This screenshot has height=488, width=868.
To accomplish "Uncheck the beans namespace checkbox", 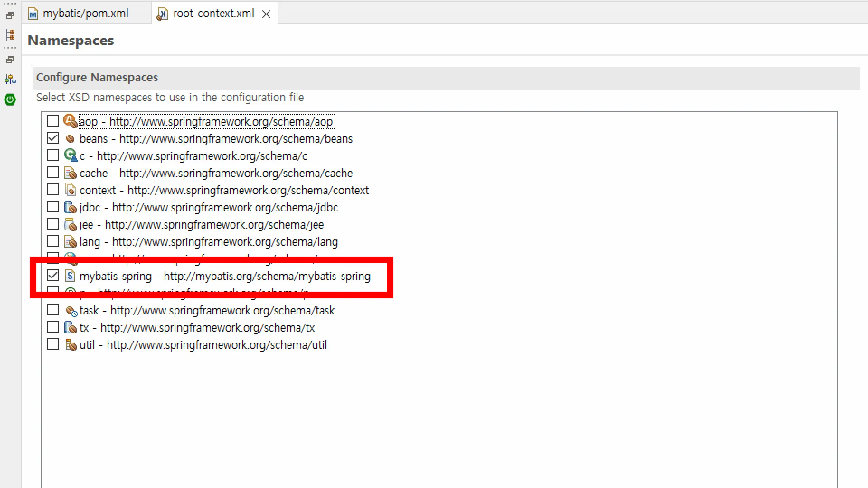I will pyautogui.click(x=53, y=138).
